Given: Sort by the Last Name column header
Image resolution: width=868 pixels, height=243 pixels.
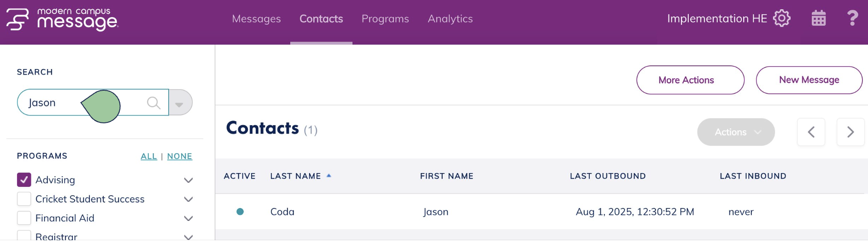Looking at the screenshot, I should pyautogui.click(x=296, y=176).
